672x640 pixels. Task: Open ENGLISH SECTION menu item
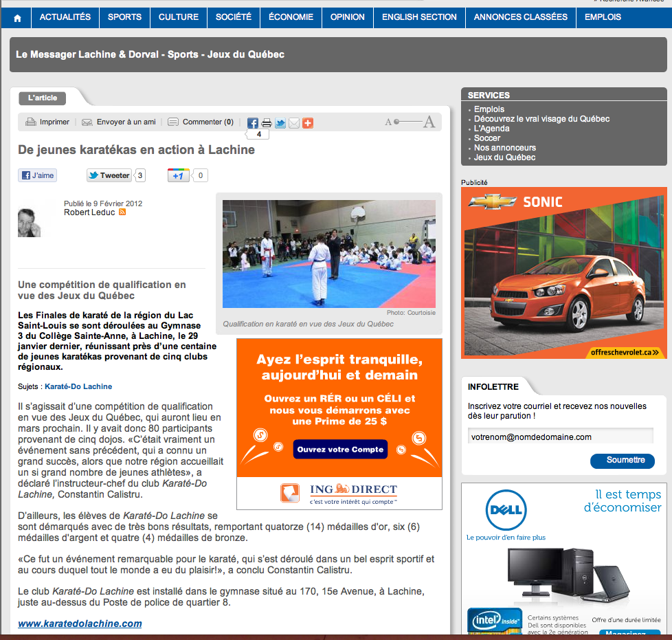tap(420, 17)
